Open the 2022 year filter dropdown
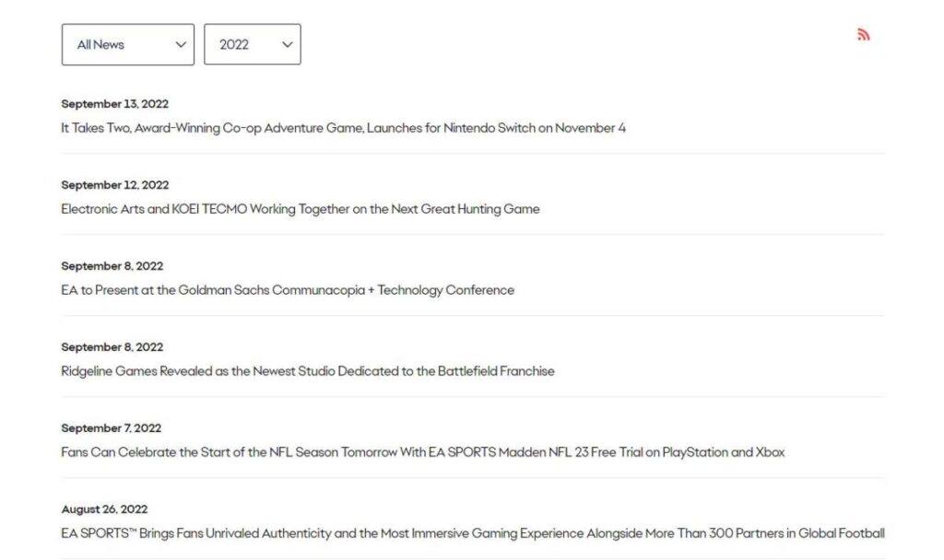The width and height of the screenshot is (944, 560). click(x=252, y=44)
